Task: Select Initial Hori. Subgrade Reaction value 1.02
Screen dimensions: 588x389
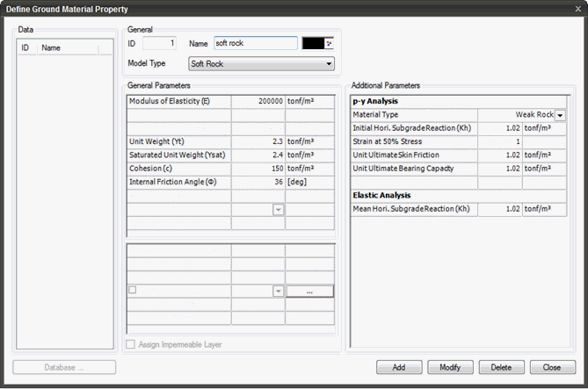Action: pyautogui.click(x=500, y=128)
